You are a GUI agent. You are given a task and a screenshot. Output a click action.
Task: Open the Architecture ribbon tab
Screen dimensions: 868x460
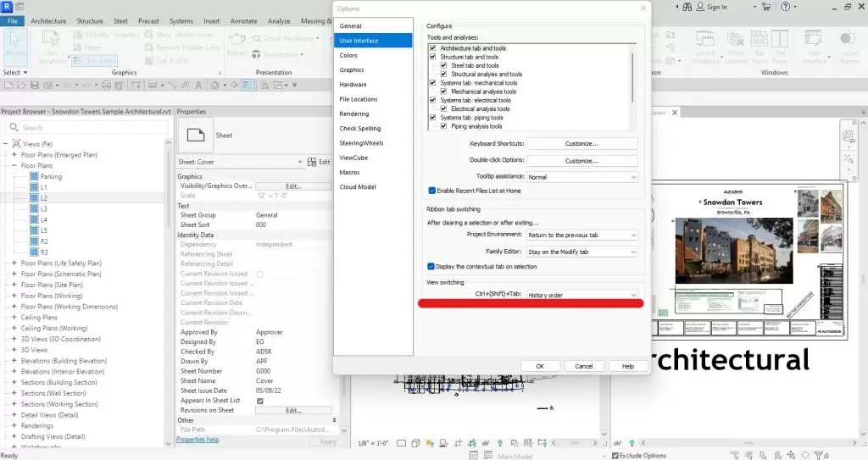[48, 20]
